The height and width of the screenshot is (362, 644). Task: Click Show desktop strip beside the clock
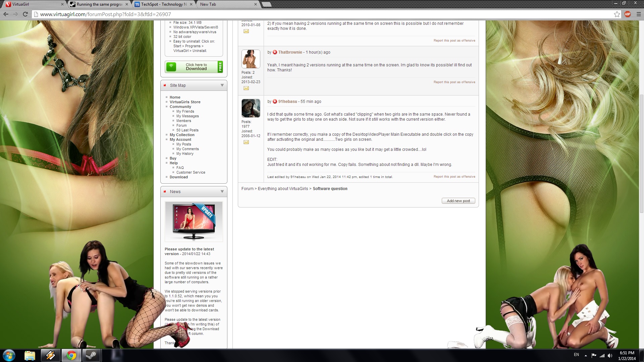pos(642,356)
